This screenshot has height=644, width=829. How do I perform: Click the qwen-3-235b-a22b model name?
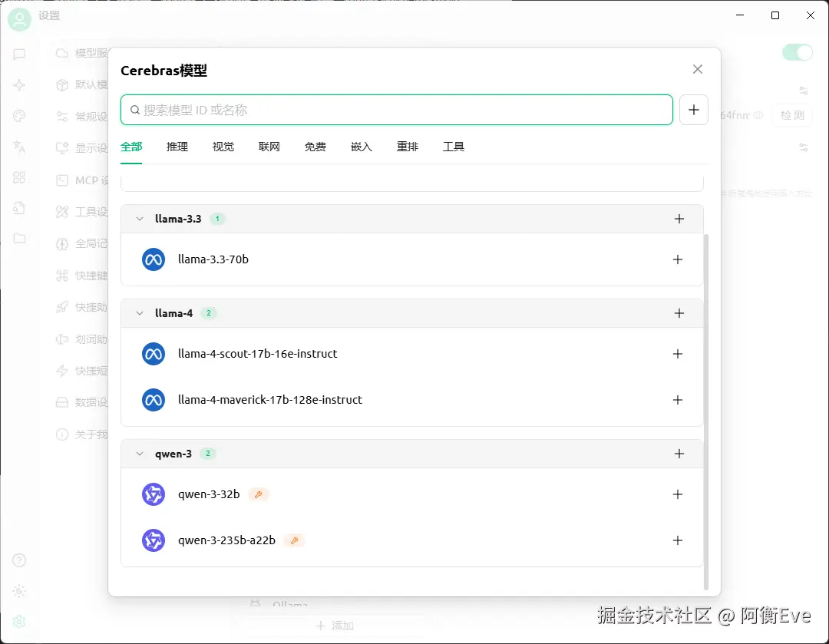(226, 540)
